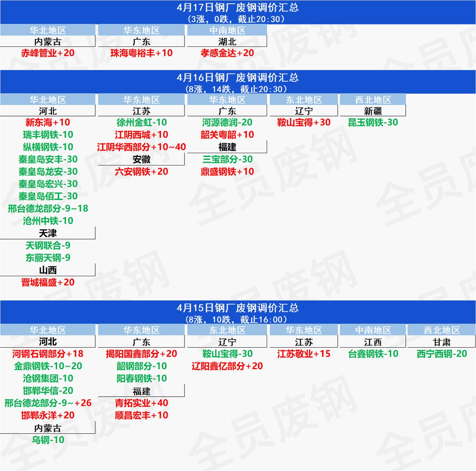
Task: Click 江阴西城+10 entry
Action: click(x=141, y=135)
